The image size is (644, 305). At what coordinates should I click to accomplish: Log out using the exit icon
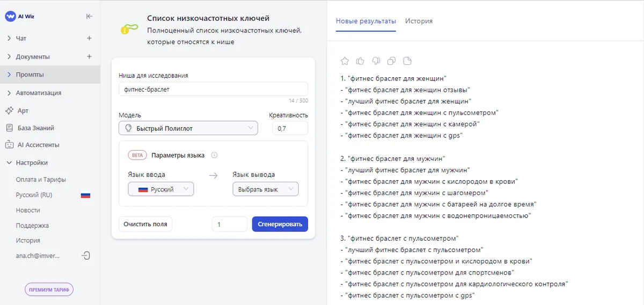tap(85, 256)
